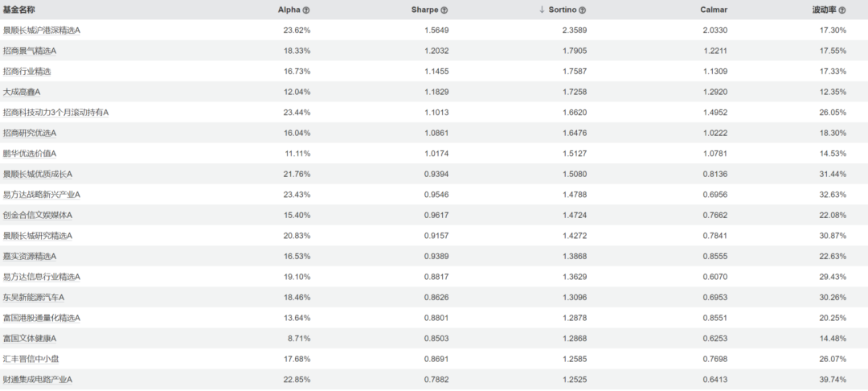
Task: Open 易方达战略新兴产业A fund page
Action: 42,195
